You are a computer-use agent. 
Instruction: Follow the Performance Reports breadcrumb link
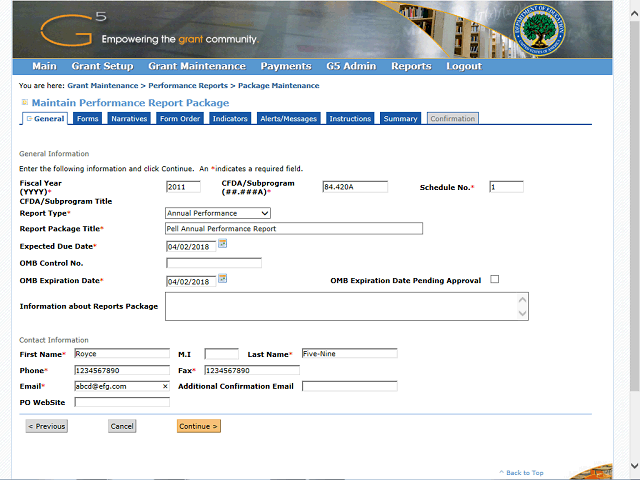pyautogui.click(x=188, y=85)
